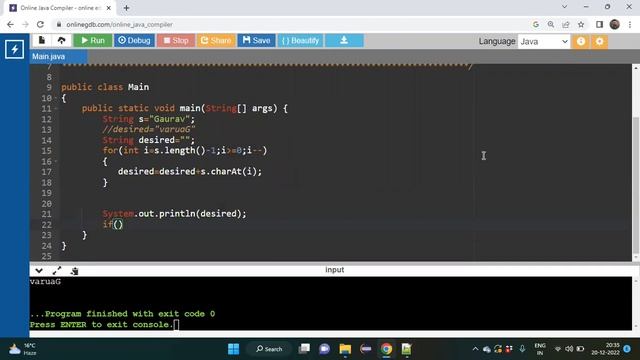Open tab search chevron in title bar

564,7
